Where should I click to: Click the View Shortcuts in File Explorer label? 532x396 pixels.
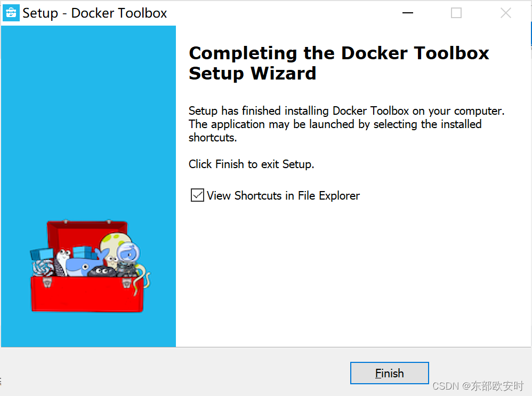click(283, 195)
